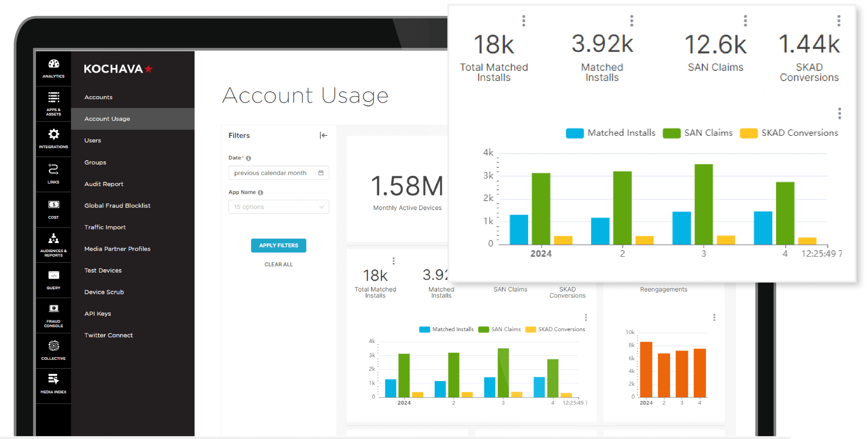
Task: Toggle SKAD Conversions series in the enlarged chart legend
Action: [789, 133]
